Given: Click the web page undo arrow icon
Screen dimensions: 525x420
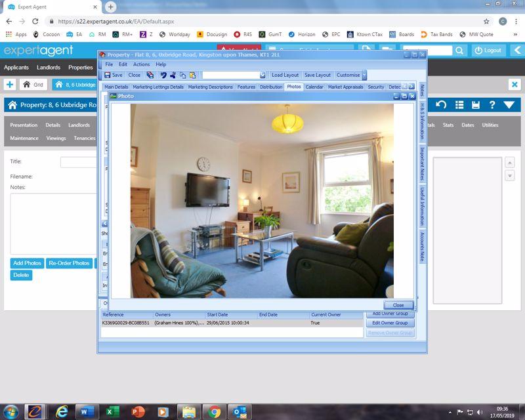Looking at the screenshot, I should 441,105.
